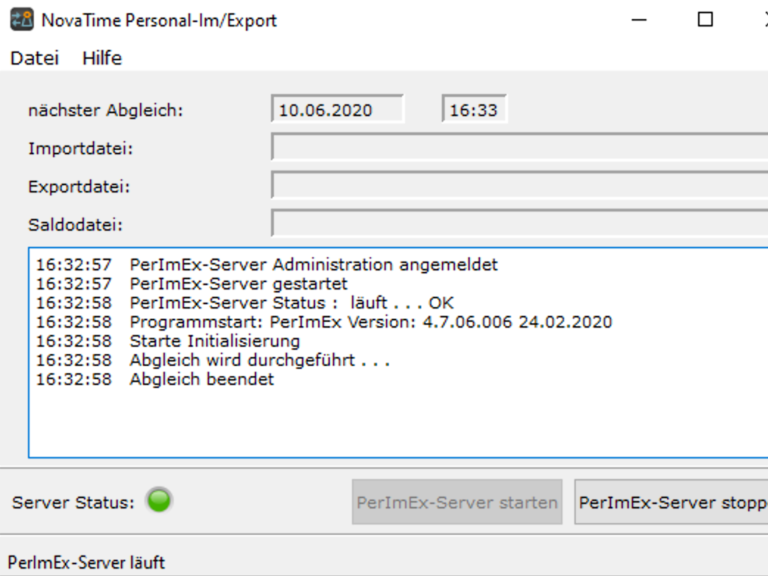Select log line 'Abgleich beendet'

coord(201,379)
